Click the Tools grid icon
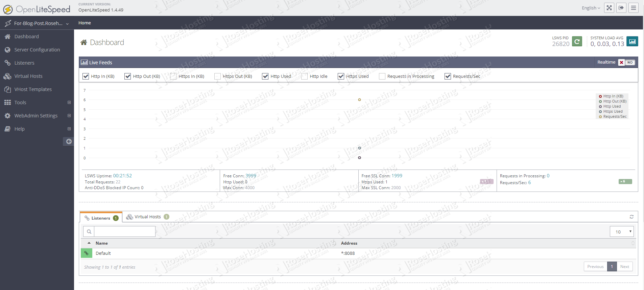Screen dimensions: 644x290 pyautogui.click(x=7, y=103)
